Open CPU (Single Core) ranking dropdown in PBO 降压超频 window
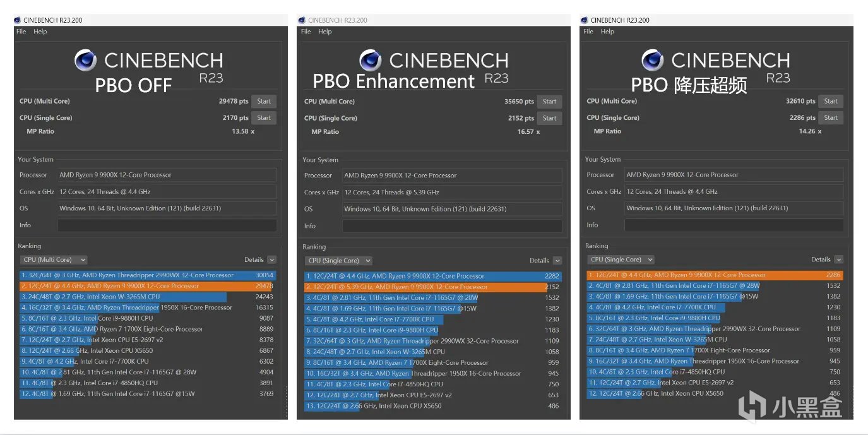This screenshot has height=435, width=868. [621, 259]
